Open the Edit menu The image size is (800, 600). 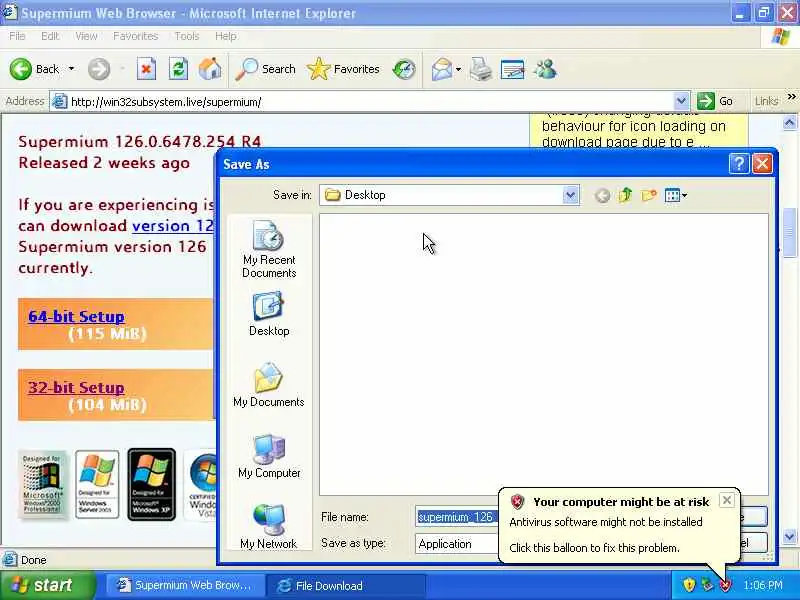pos(50,36)
